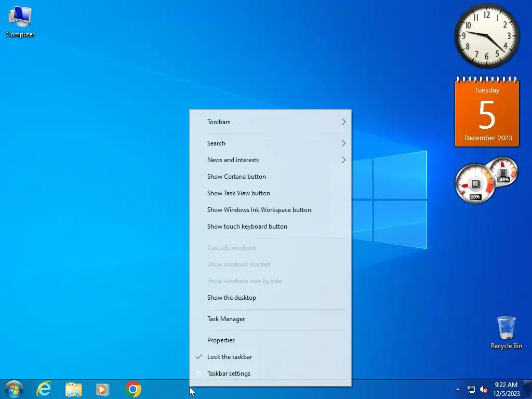Open Properties from the context menu

tap(270, 340)
